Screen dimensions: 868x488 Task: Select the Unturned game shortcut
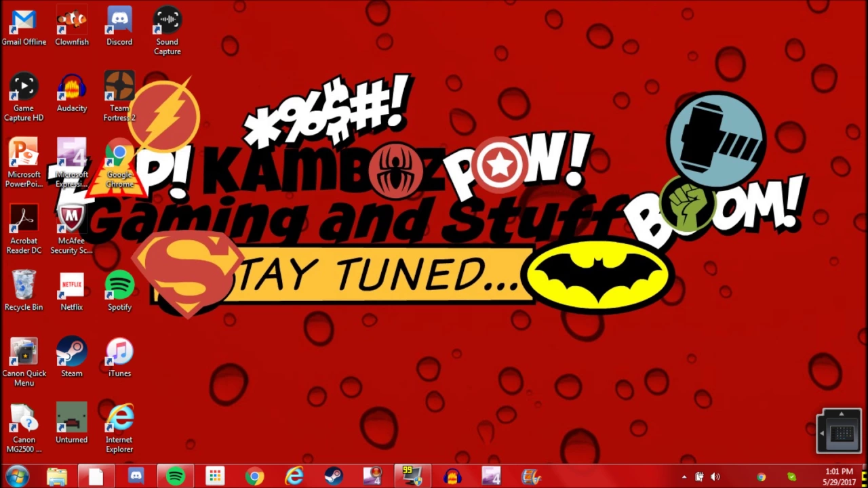pyautogui.click(x=71, y=424)
